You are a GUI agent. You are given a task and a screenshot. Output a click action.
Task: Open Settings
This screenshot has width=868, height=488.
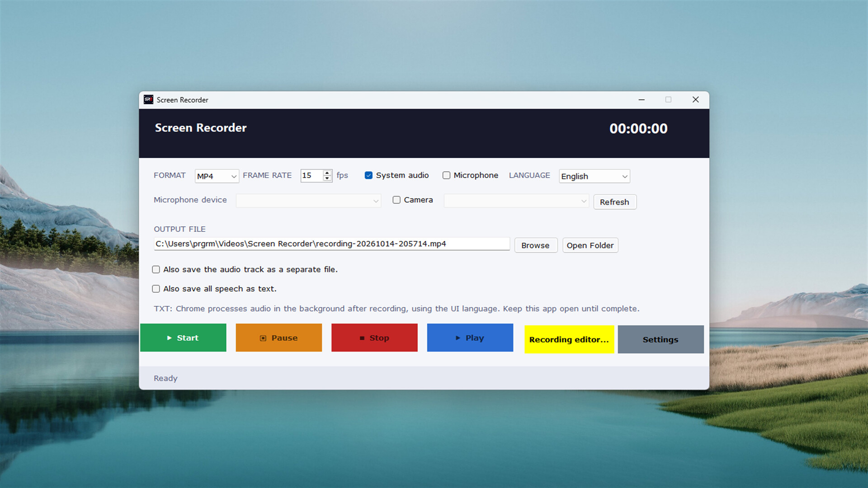(x=660, y=339)
